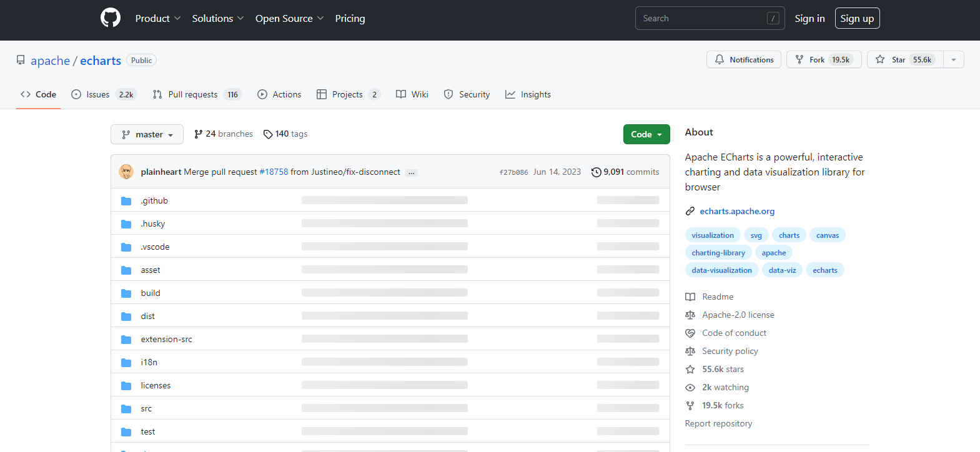The width and height of the screenshot is (980, 452).
Task: Open the green Code dropdown button
Action: point(646,134)
